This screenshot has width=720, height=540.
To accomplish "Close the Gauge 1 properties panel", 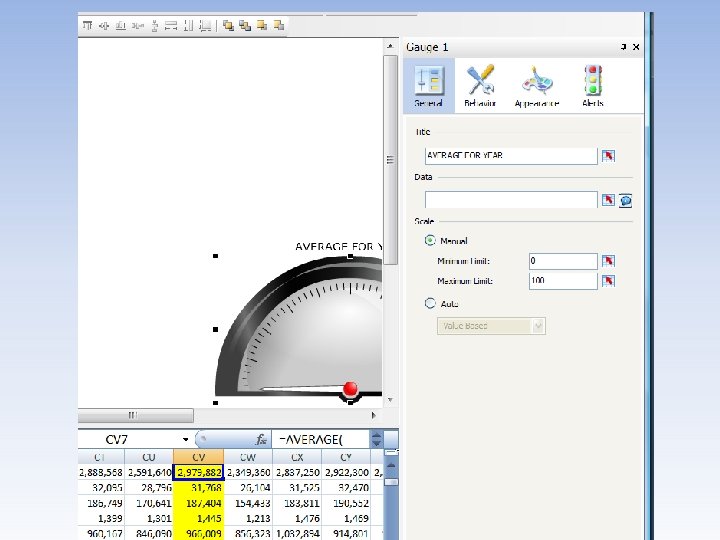I will (636, 47).
